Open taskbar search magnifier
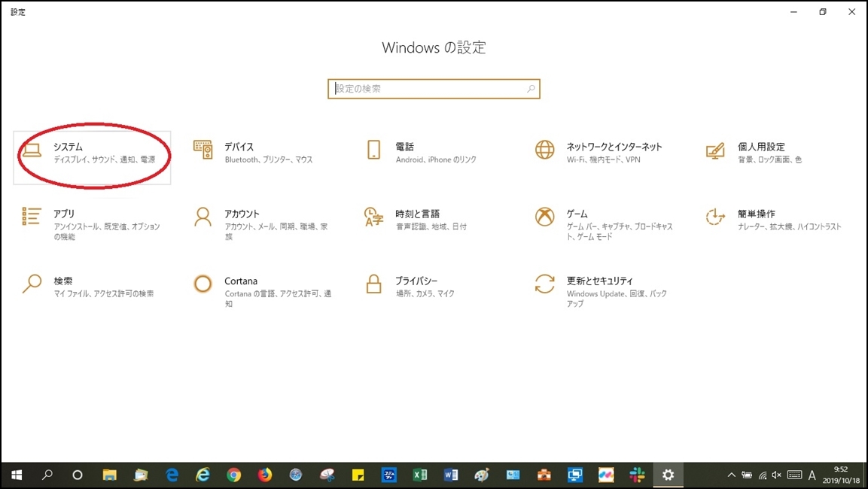 [47, 475]
